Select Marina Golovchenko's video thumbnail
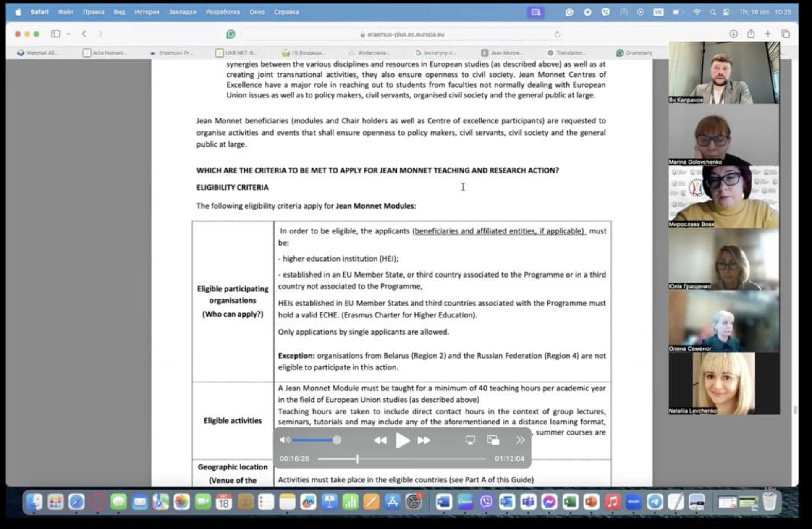 coord(724,135)
